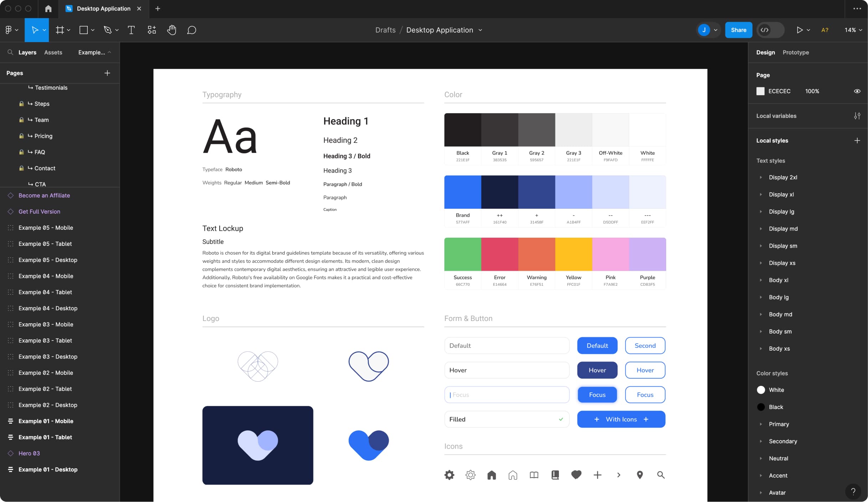Open the Frame tool options chevron
868x502 pixels.
click(x=69, y=30)
